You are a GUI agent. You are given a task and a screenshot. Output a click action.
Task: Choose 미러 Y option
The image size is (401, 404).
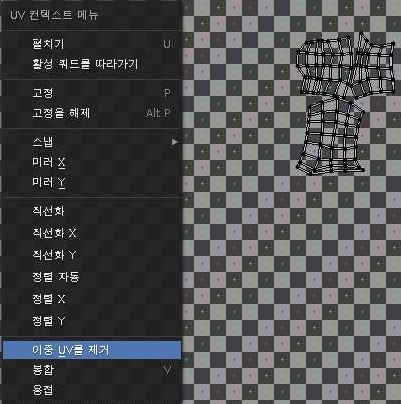(x=92, y=182)
